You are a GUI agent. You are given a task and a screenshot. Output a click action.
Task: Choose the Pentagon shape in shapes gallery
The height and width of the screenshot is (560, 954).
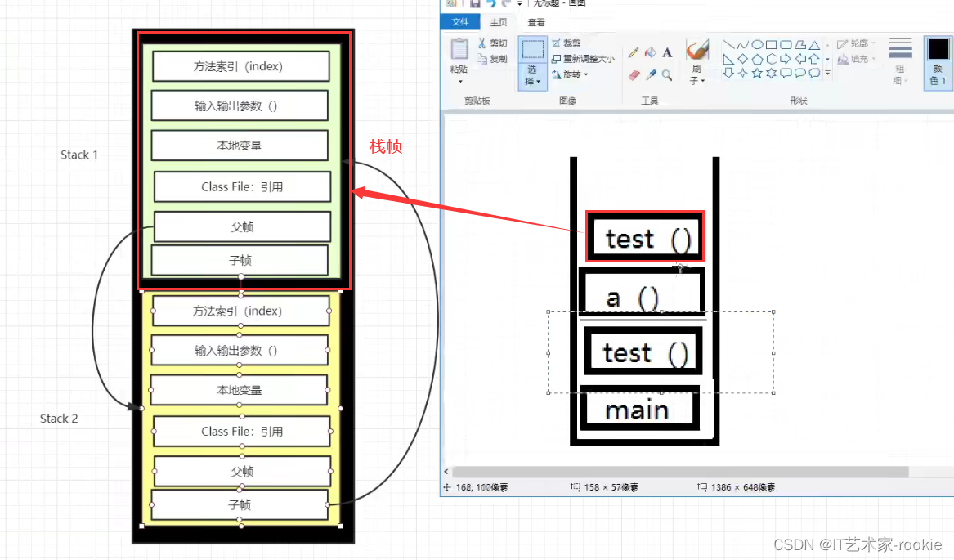758,59
